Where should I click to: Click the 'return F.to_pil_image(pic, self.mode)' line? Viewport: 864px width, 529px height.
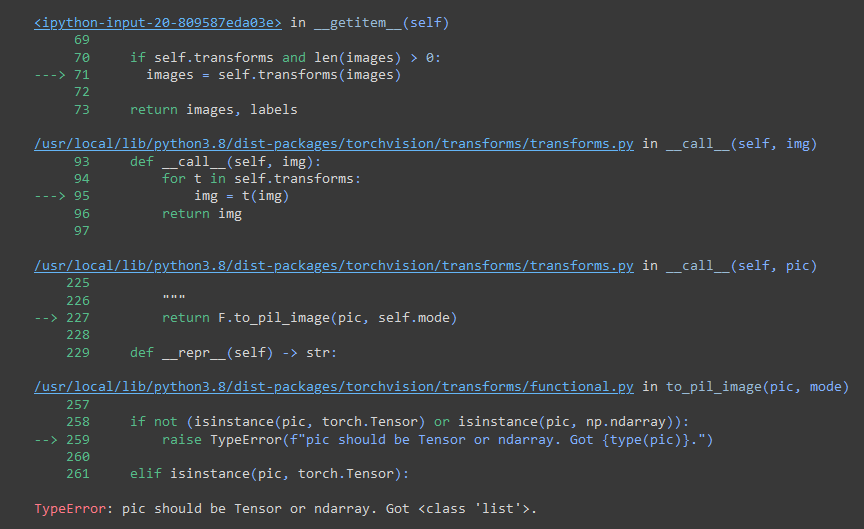309,318
